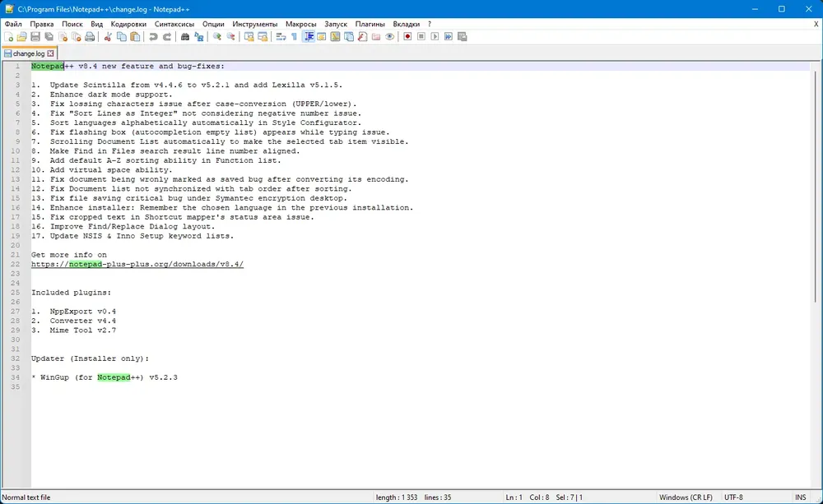The height and width of the screenshot is (504, 823).
Task: Open the Плагины menu
Action: (x=370, y=24)
